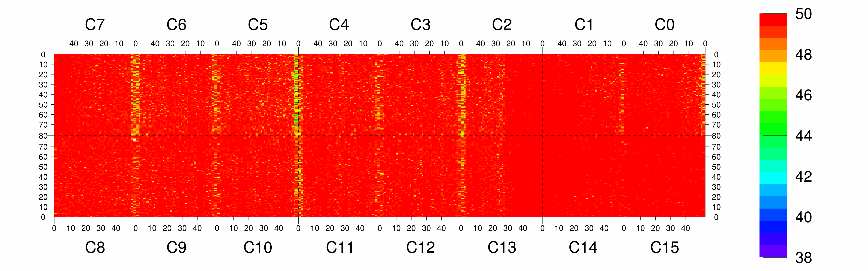Select the C11 label below the heatmap
Viewport: 868px width, 271px height.
coord(340,248)
